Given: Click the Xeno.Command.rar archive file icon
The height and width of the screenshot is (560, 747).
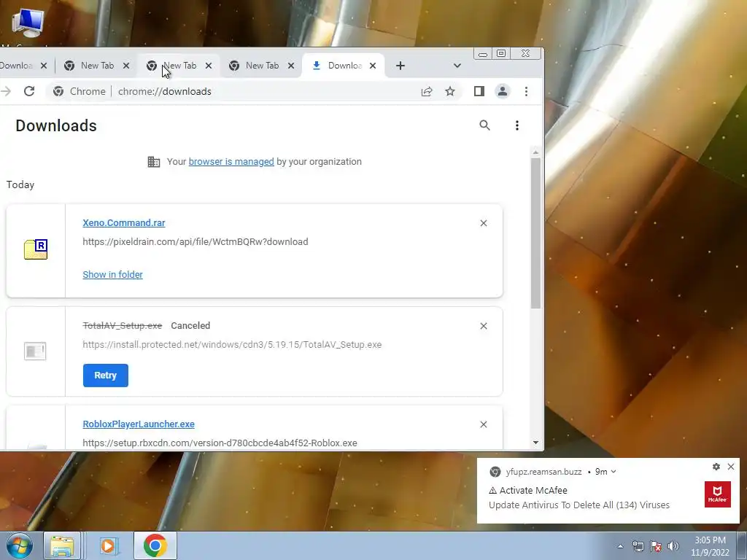Looking at the screenshot, I should click(36, 249).
